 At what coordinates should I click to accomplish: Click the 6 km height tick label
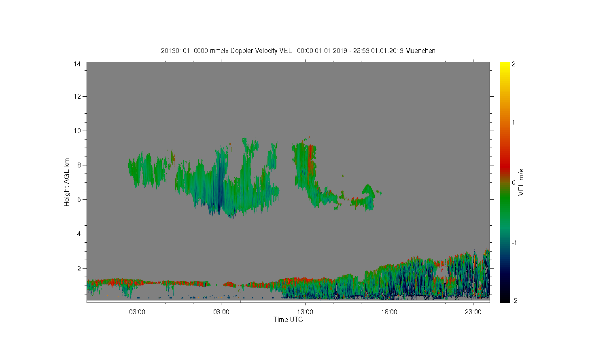(79, 199)
